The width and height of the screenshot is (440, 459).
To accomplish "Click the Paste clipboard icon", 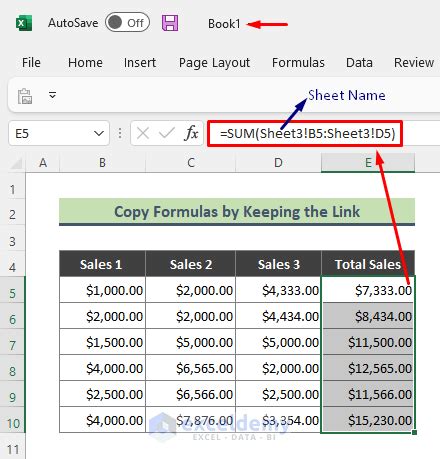I will click(x=25, y=96).
